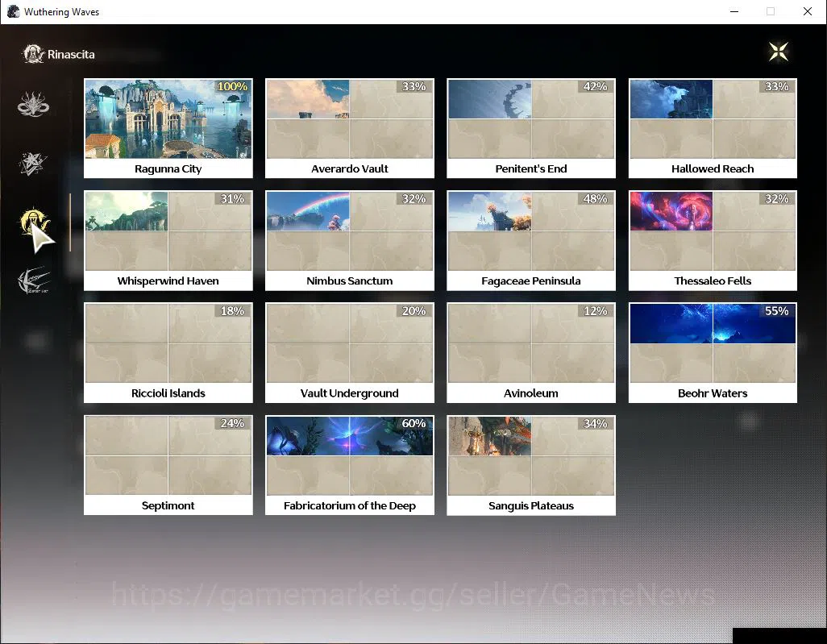
Task: Click the 33% badge on Hallowed Reach
Action: (777, 86)
